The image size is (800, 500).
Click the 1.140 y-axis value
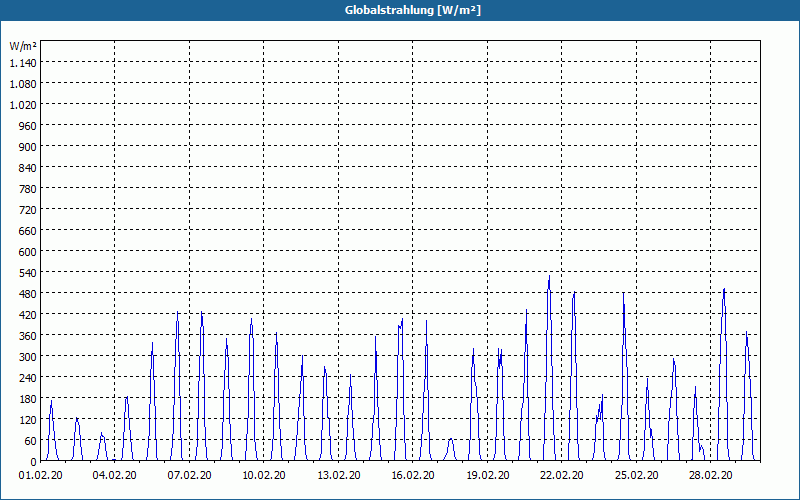click(23, 63)
